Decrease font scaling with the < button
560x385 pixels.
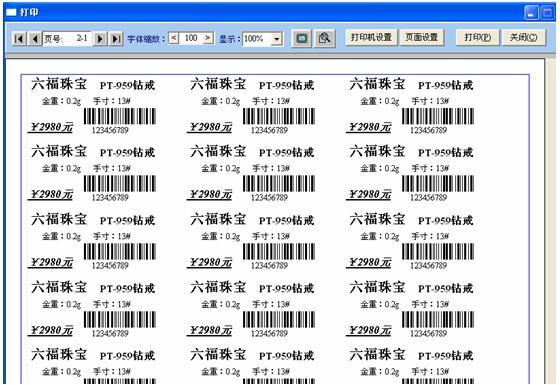point(174,38)
